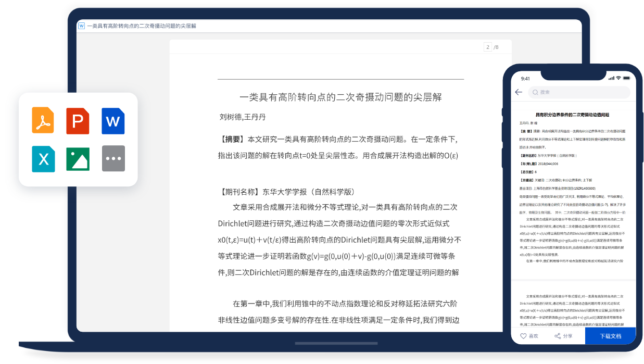Viewport: 644px width, 364px height.
Task: Click the 搜索 search field on the phone
Action: point(583,92)
